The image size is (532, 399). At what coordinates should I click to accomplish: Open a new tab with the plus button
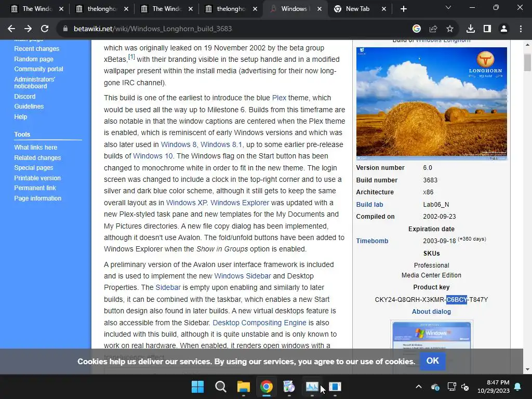(403, 9)
